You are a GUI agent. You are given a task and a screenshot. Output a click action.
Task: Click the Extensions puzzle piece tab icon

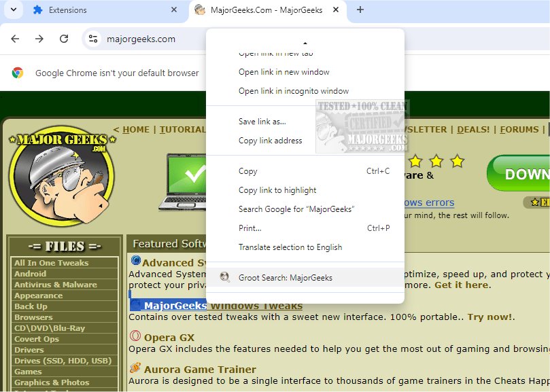click(37, 10)
